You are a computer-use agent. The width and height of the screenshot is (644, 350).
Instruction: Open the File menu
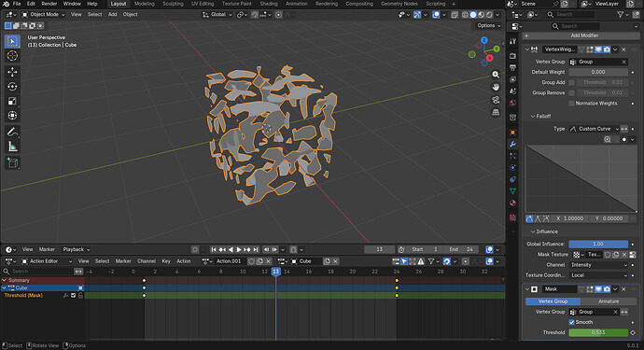[17, 4]
